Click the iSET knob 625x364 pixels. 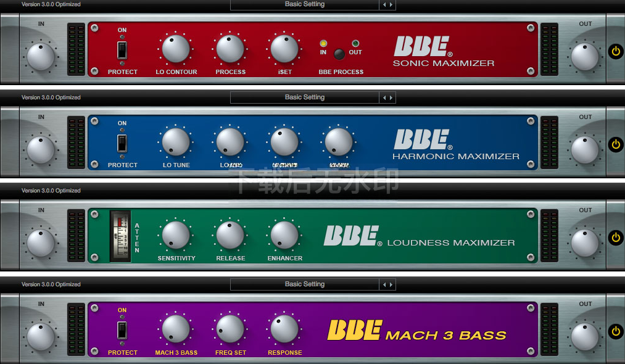coord(284,49)
